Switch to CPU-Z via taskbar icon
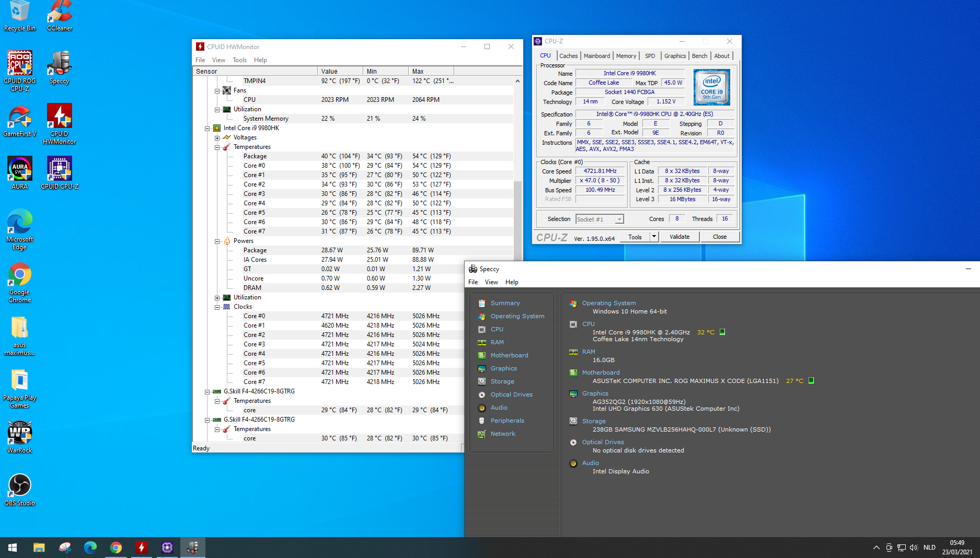This screenshot has height=558, width=980. (x=167, y=548)
